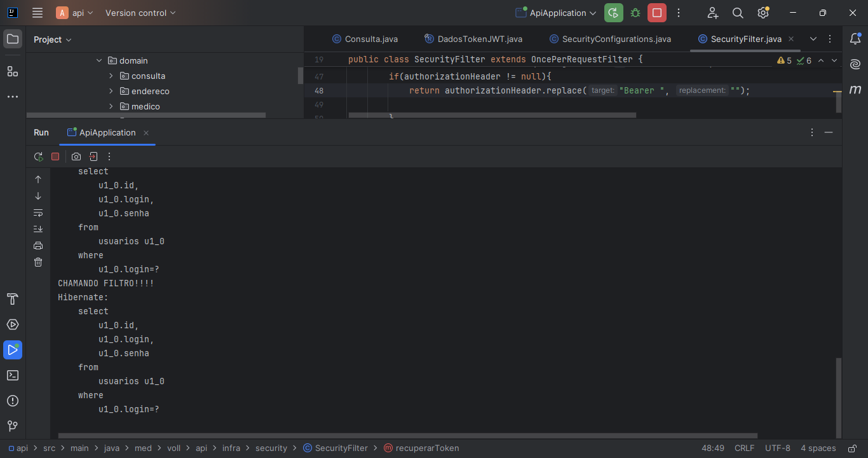Jump down the console with the down arrow
The width and height of the screenshot is (868, 458).
(38, 196)
